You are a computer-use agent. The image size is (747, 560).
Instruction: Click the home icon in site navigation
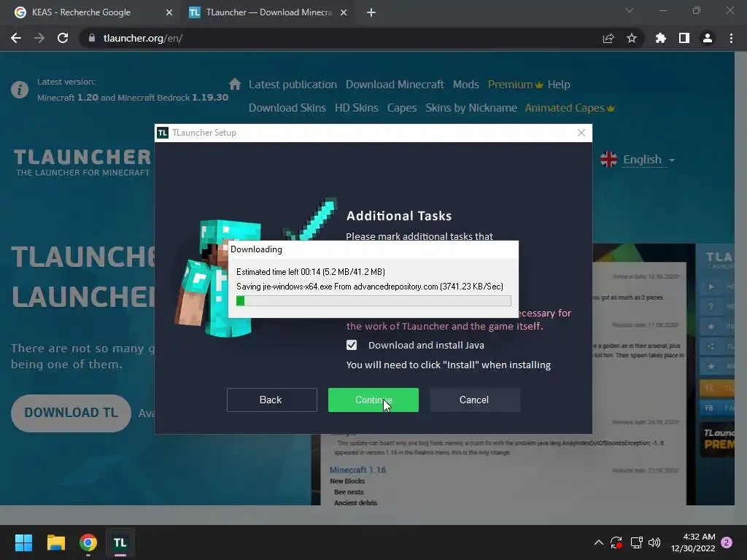coord(235,85)
